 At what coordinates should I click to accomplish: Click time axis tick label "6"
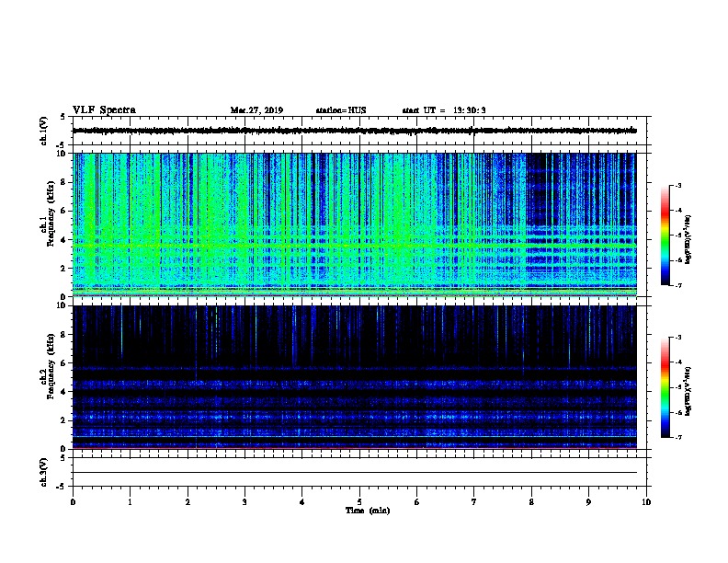417,502
